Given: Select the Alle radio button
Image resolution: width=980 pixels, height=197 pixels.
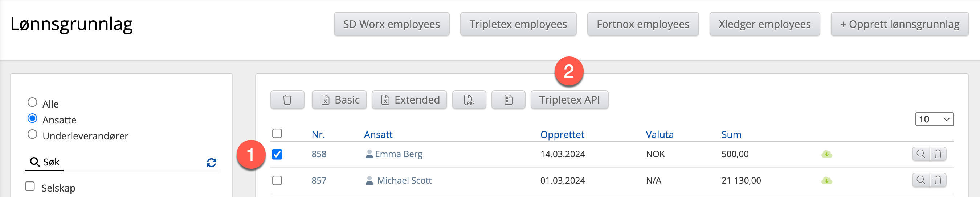Looking at the screenshot, I should point(33,102).
